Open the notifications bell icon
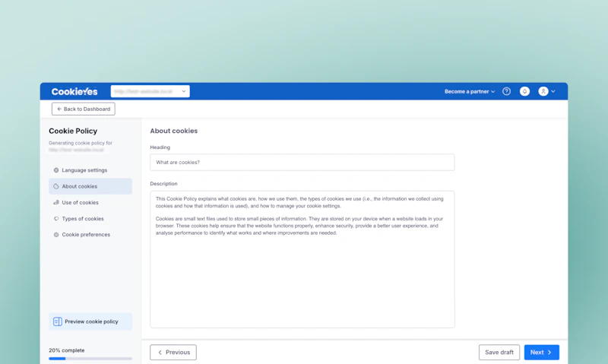608x364 pixels. click(524, 91)
